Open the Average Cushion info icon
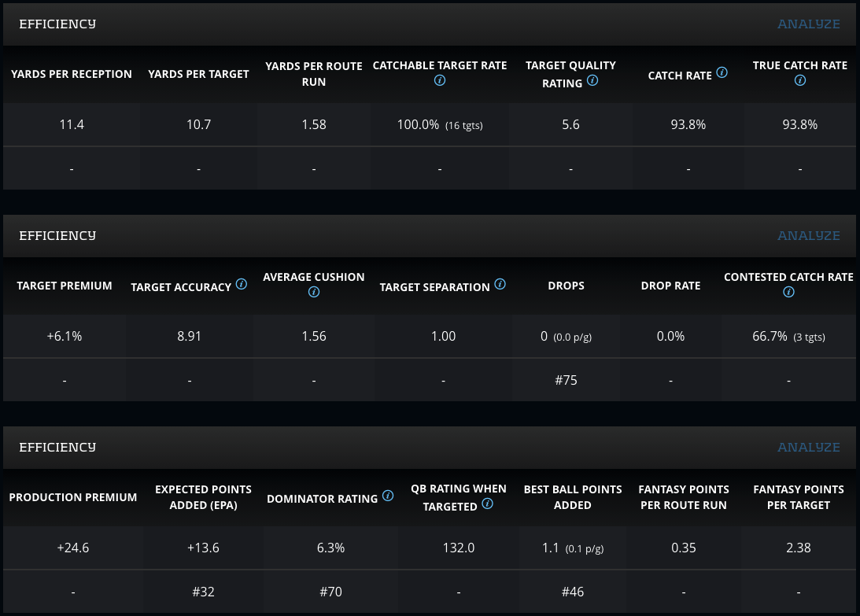 click(314, 293)
